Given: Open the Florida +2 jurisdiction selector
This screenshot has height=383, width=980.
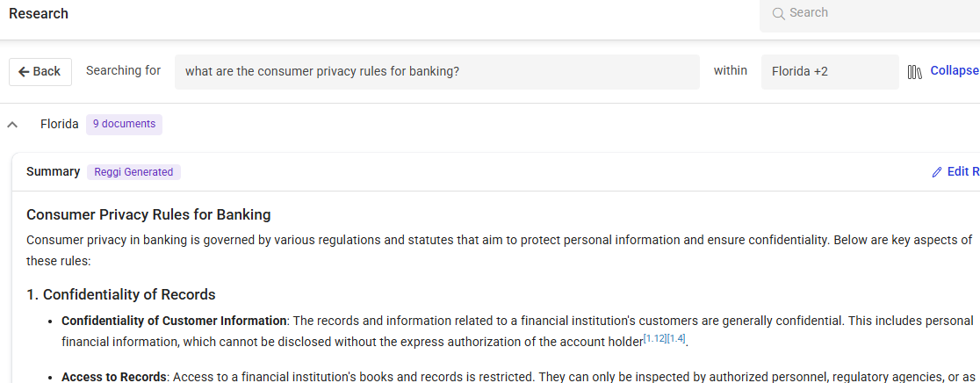Looking at the screenshot, I should [829, 71].
